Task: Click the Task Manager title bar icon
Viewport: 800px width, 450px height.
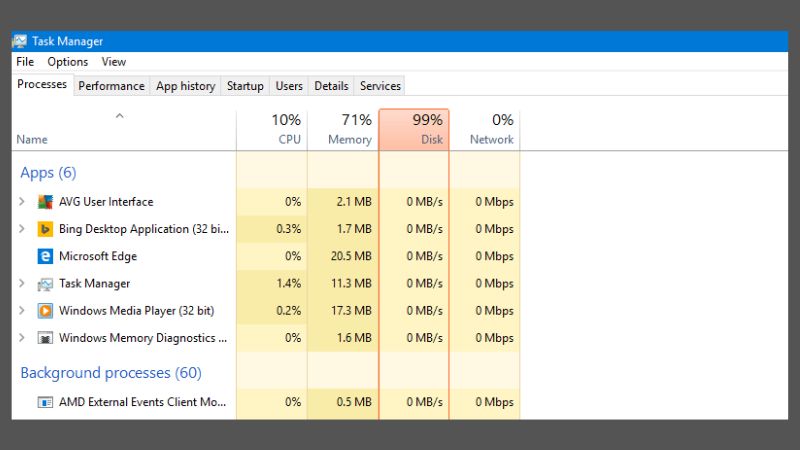Action: coord(20,41)
